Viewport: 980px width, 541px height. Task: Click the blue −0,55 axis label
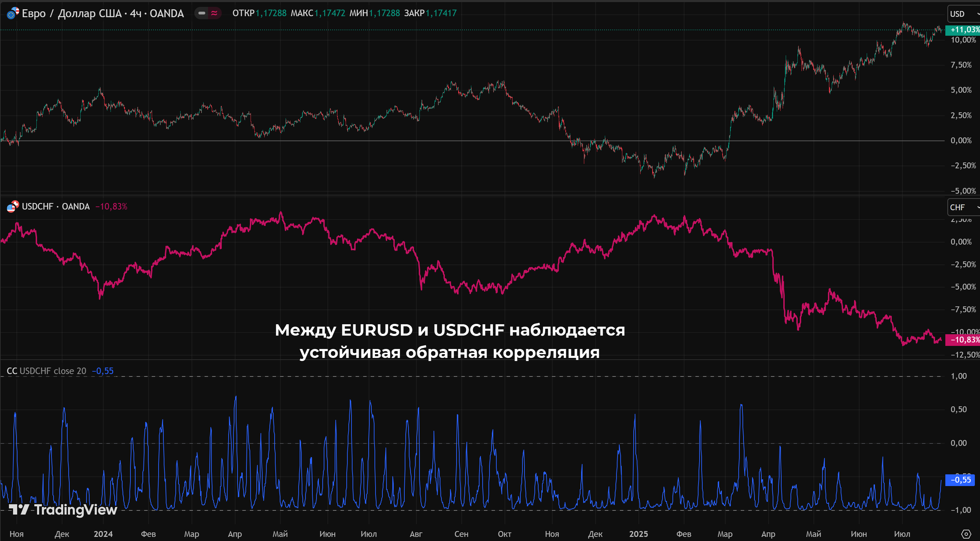(x=960, y=480)
